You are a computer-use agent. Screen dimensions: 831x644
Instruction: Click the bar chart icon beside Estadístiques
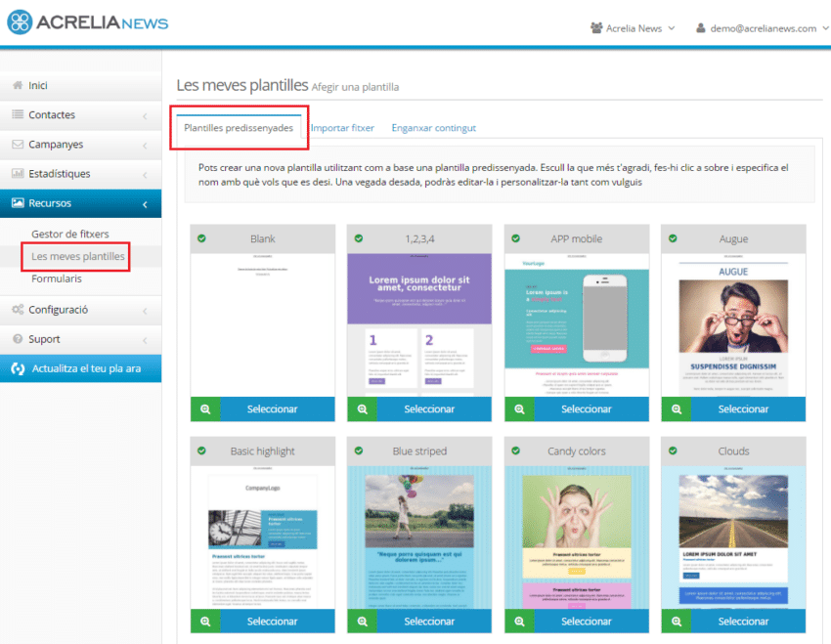[x=18, y=173]
